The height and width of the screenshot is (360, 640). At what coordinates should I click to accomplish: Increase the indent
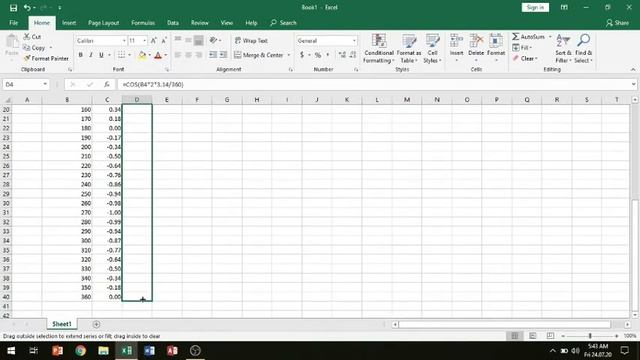[223, 55]
